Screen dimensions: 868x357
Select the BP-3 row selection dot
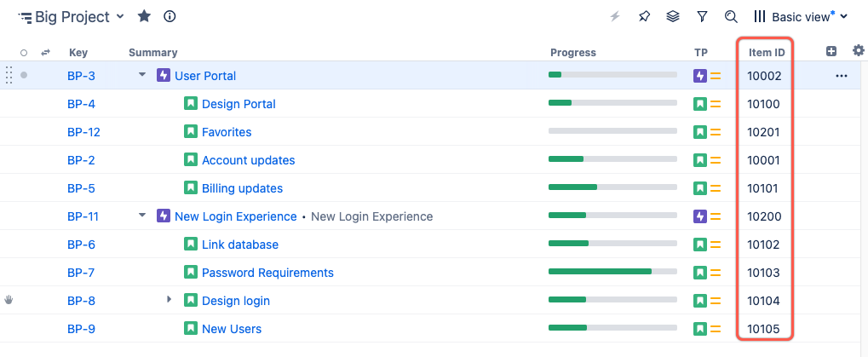click(x=24, y=75)
